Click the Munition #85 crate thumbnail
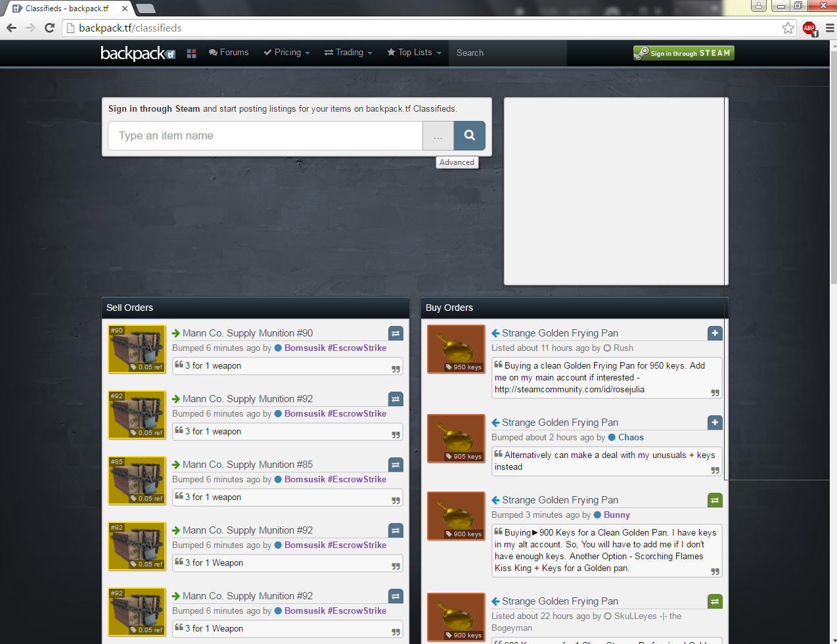Viewport: 837px width, 644px height. click(x=137, y=481)
